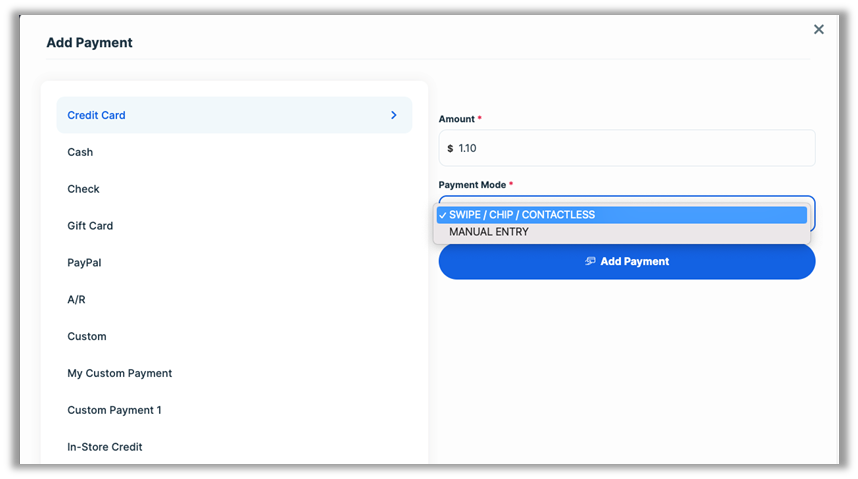Screen dimensions: 858x479
Task: Click the payment icon inside Add Payment button
Action: (590, 262)
